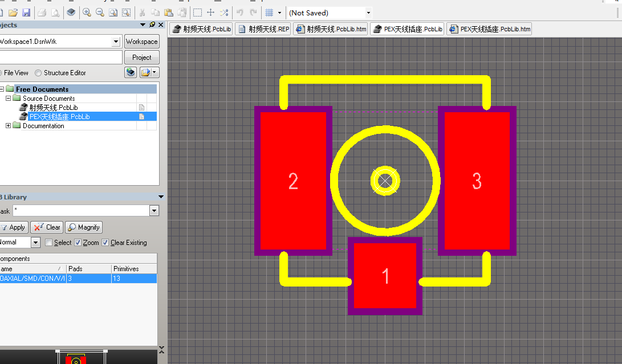Zoom in with the magnifier plus icon
622x364 pixels.
[x=87, y=13]
